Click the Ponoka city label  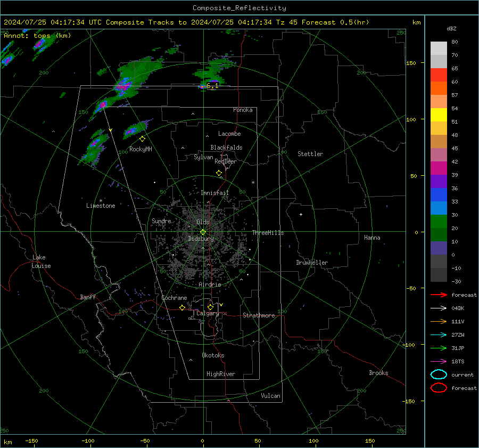pos(243,110)
